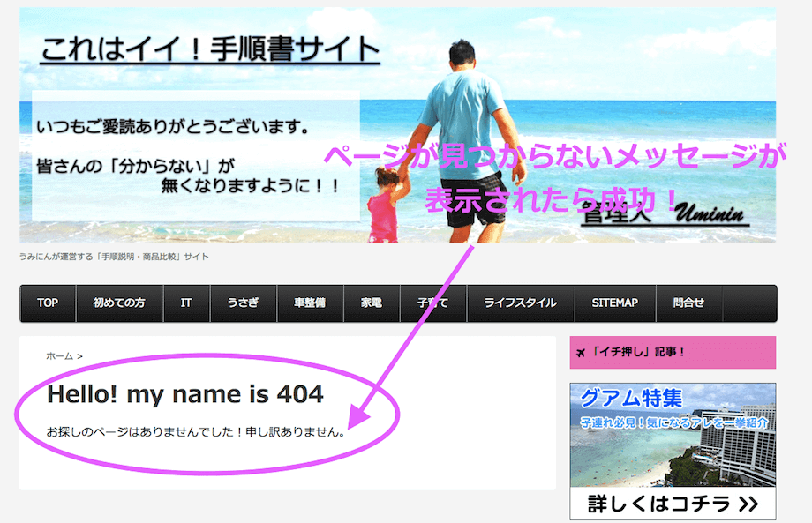Open the SITEMAP page
Viewport: 812px width, 523px height.
pos(614,303)
